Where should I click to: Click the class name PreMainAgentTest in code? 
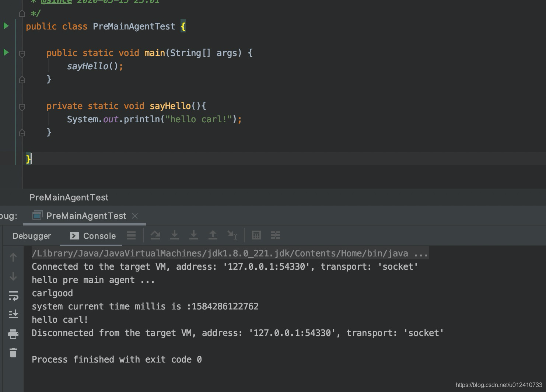134,27
